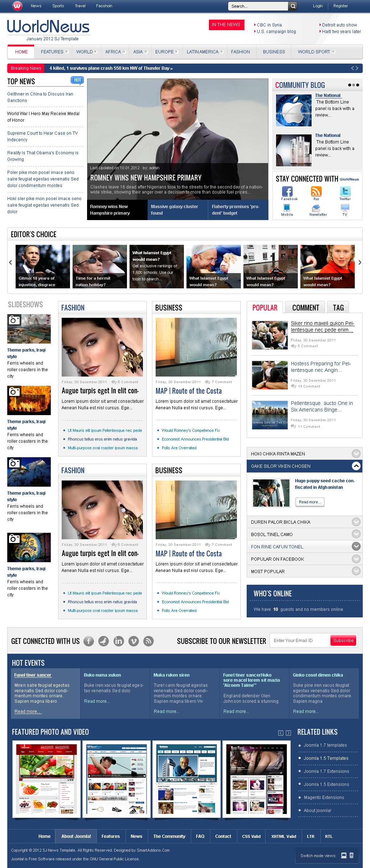
Task: Go to the Home navigation tab
Action: [x=21, y=52]
